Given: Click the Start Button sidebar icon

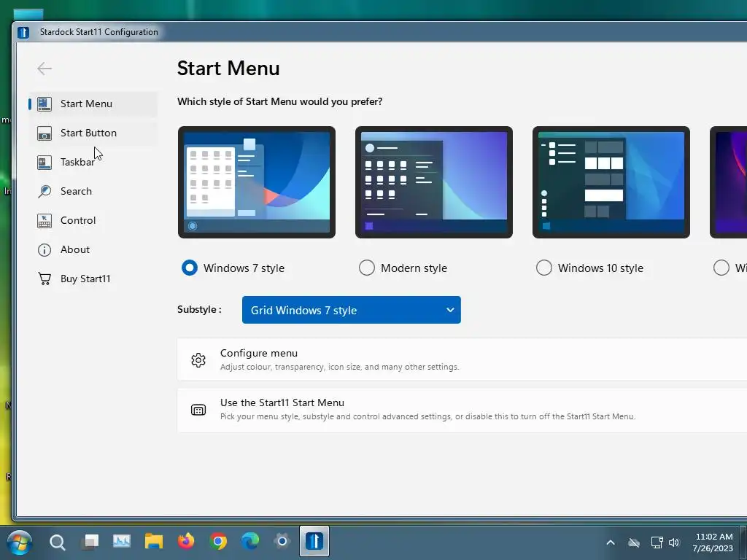Looking at the screenshot, I should 44,133.
